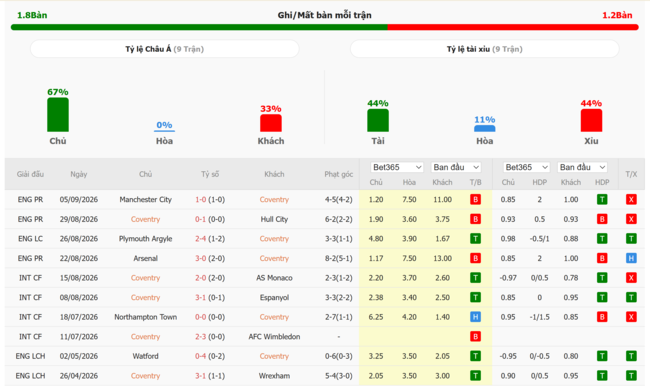Select the Tỷ lệ Châu Á tab

point(165,49)
